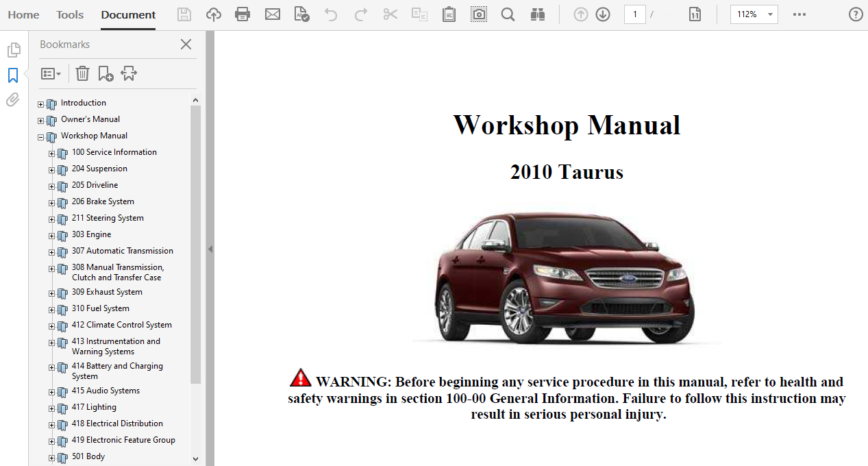Expand the Introduction bookmark
This screenshot has height=466, width=868.
(41, 104)
